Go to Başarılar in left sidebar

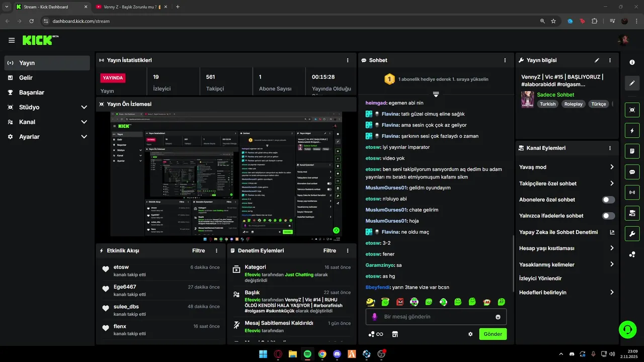tap(47, 93)
